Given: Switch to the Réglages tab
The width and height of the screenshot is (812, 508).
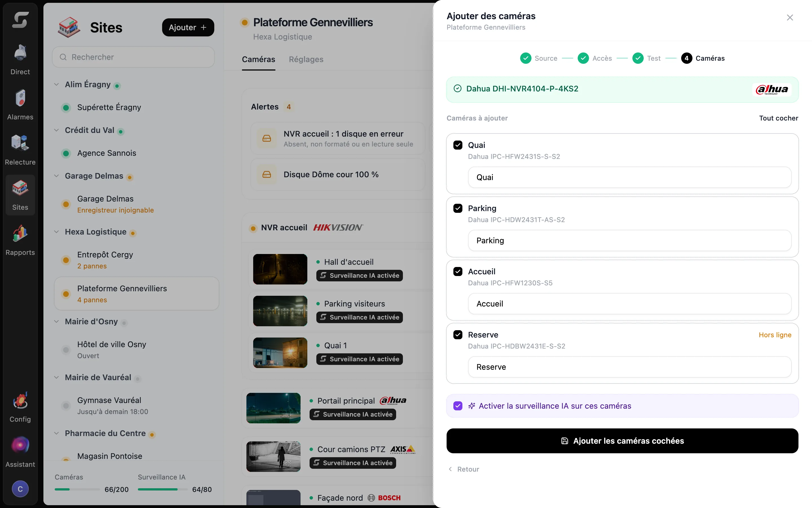Looking at the screenshot, I should pyautogui.click(x=306, y=60).
